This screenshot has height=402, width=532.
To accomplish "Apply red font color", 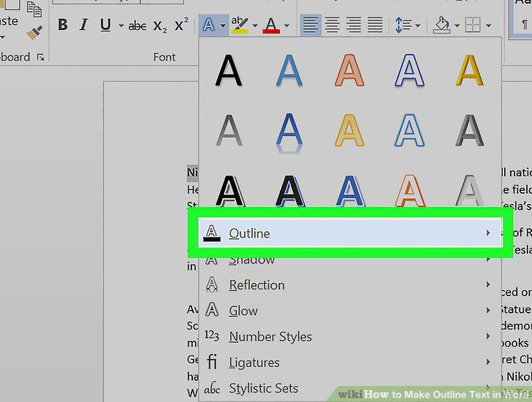I will [x=271, y=25].
